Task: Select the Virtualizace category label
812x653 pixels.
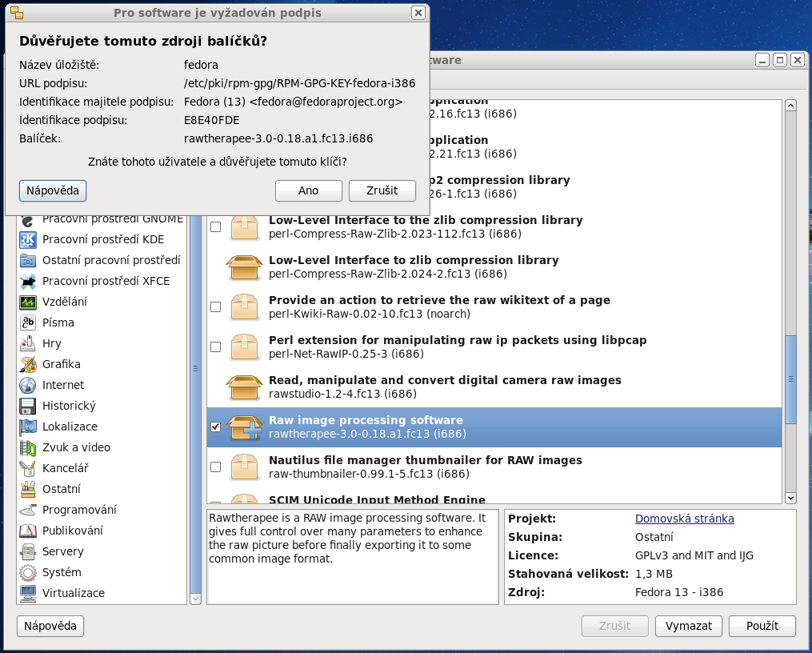Action: pyautogui.click(x=73, y=593)
